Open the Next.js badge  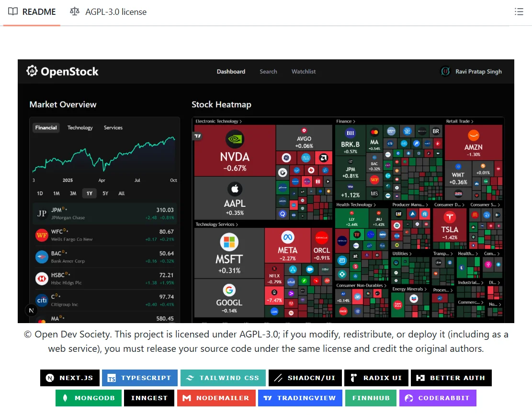pyautogui.click(x=70, y=378)
